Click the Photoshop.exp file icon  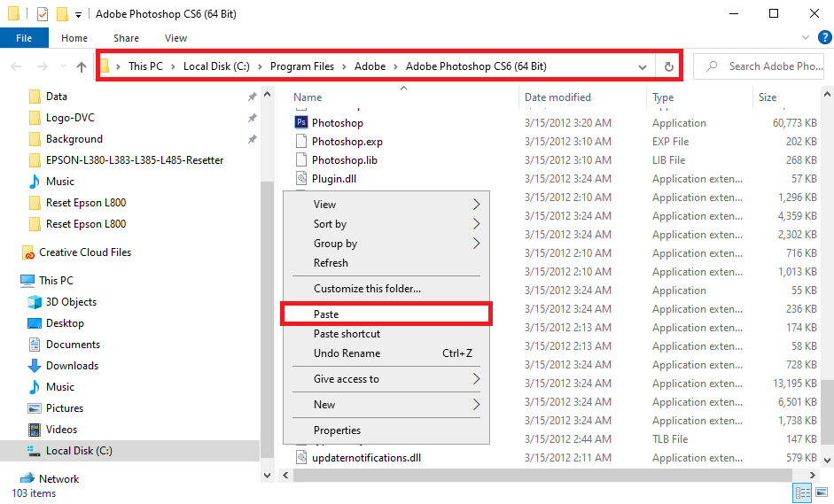(301, 141)
